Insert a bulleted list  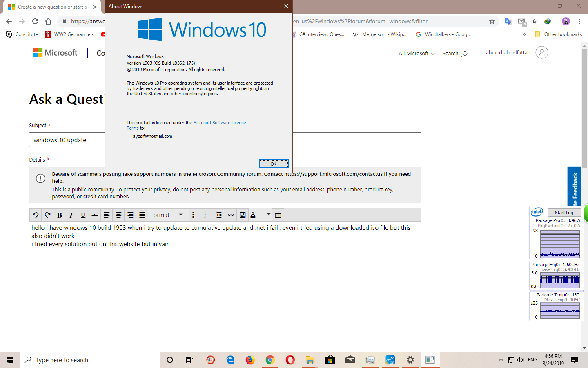[x=195, y=215]
